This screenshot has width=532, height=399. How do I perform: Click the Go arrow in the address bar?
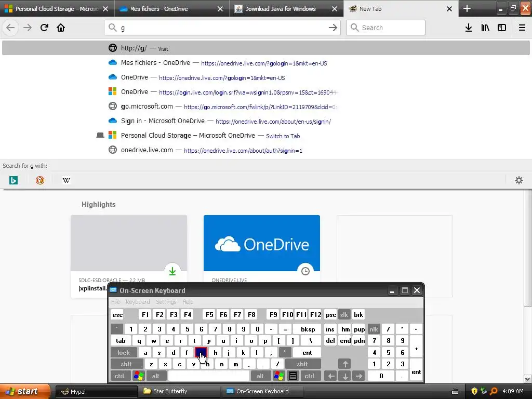[x=333, y=28]
